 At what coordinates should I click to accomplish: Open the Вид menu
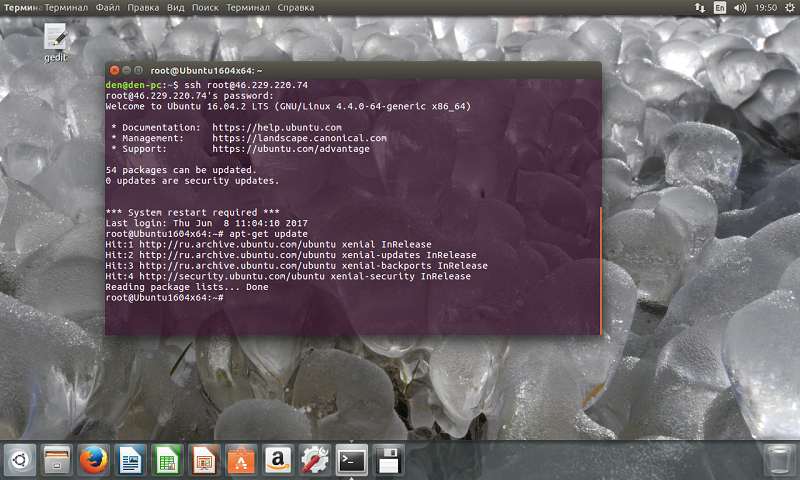(x=176, y=8)
